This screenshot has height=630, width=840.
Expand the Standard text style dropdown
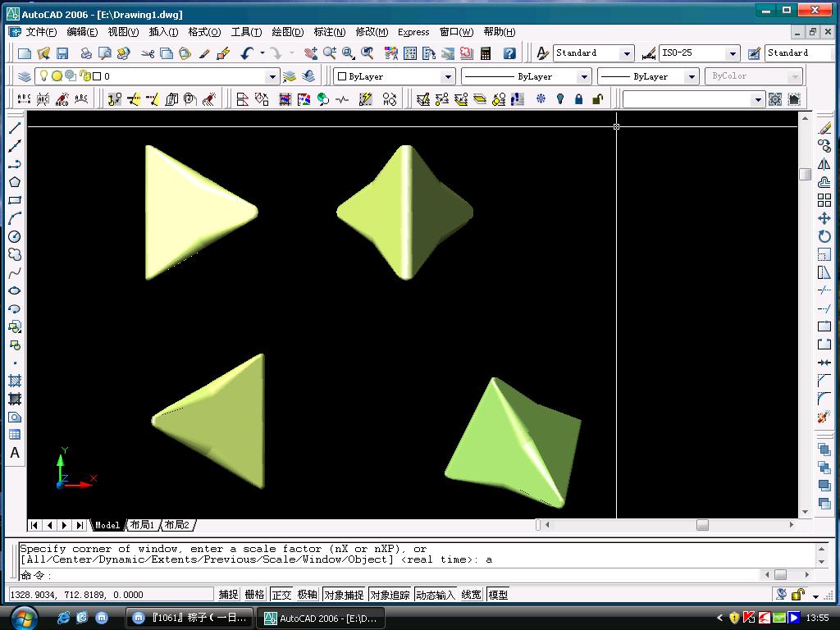pos(626,53)
